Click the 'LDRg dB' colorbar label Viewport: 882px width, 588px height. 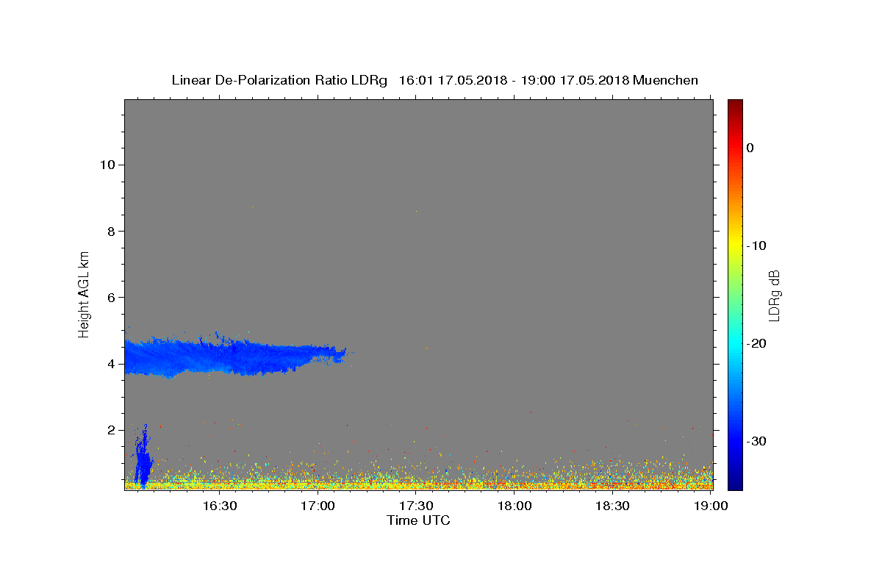[773, 295]
